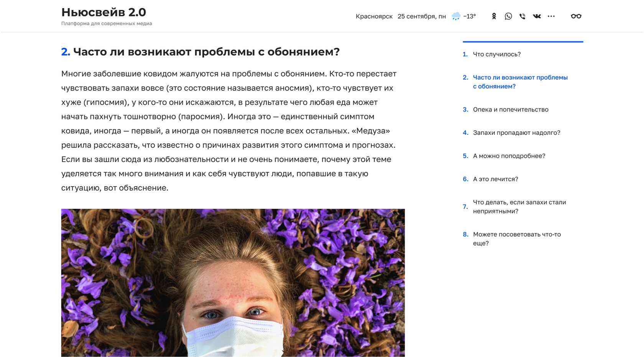Click the date 25 сентября, пн
Image resolution: width=644 pixels, height=357 pixels.
(422, 16)
